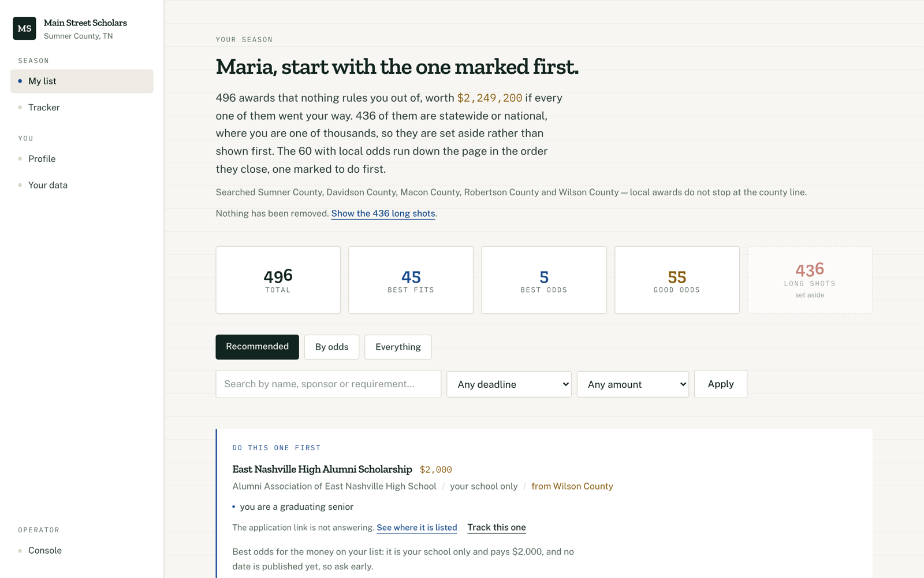This screenshot has height=578, width=924.
Task: Show the 436 long shots link
Action: coord(383,213)
